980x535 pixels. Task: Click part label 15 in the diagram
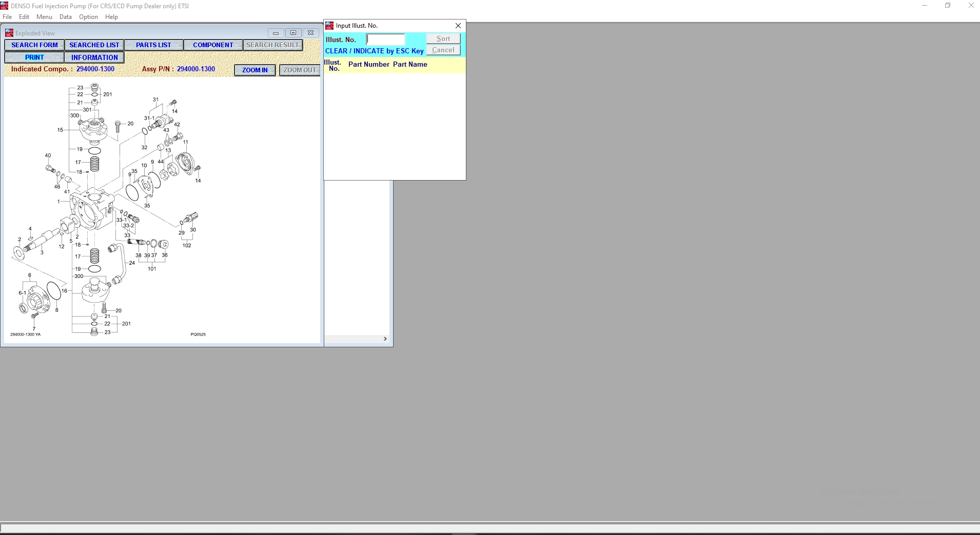60,130
